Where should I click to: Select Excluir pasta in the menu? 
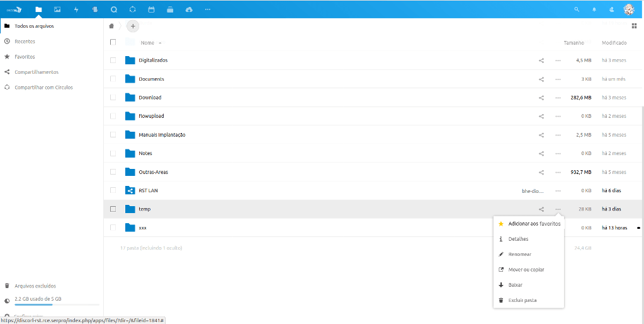pyautogui.click(x=523, y=300)
